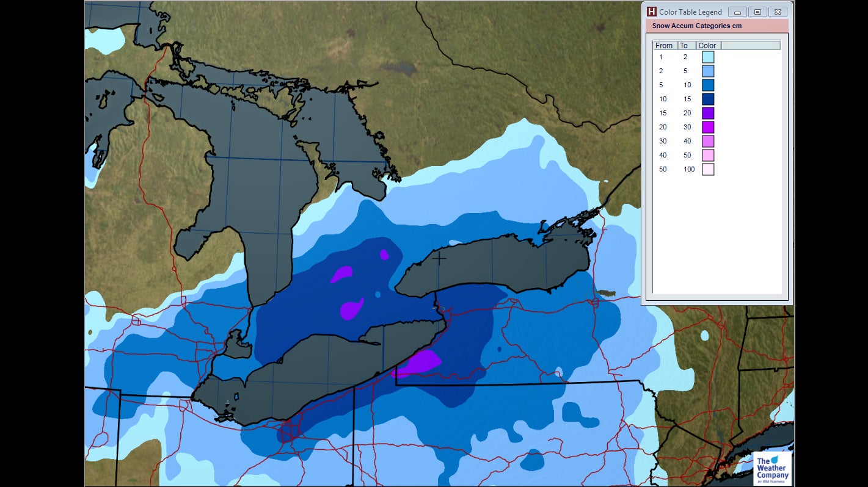
Task: Select the 15 to 20 cm purple swatch
Action: click(x=707, y=113)
